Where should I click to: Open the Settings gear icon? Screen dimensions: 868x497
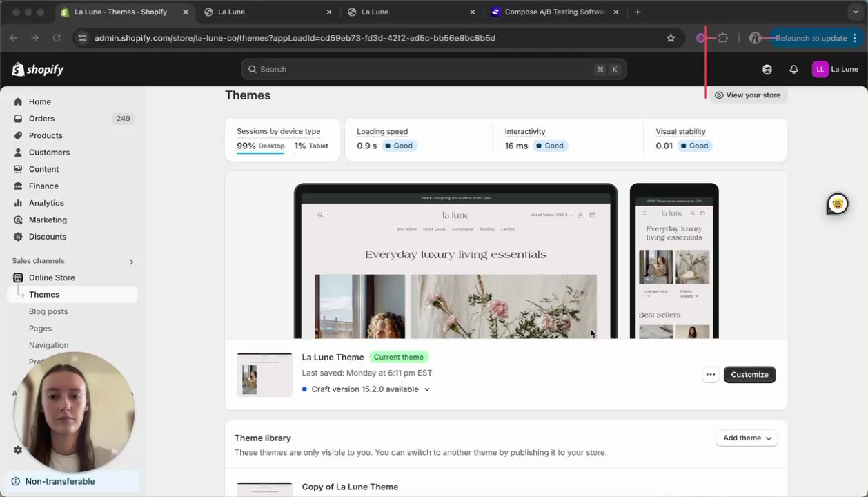(x=18, y=450)
